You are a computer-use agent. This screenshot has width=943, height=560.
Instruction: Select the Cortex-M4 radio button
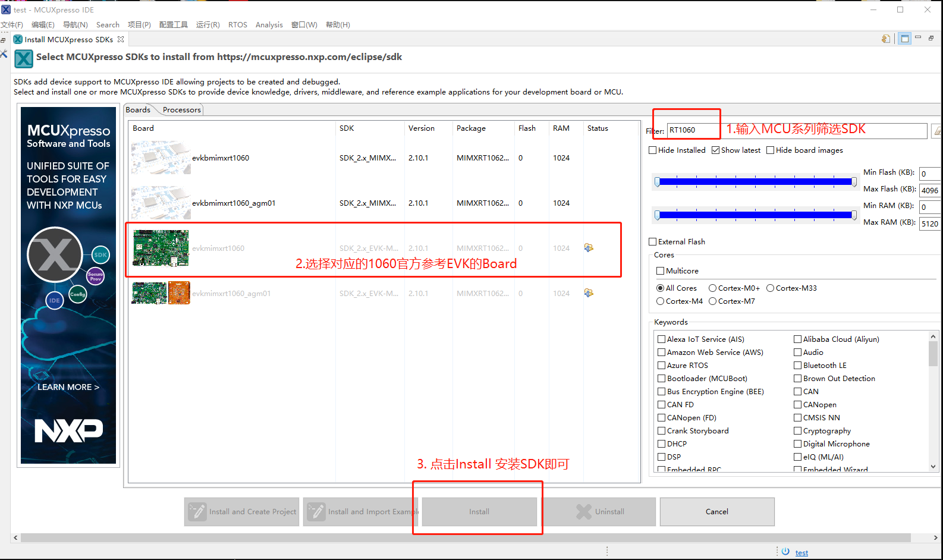click(661, 301)
